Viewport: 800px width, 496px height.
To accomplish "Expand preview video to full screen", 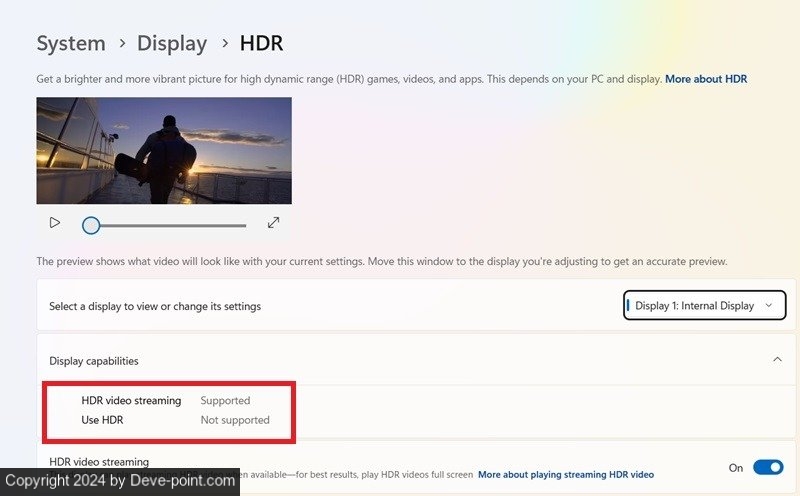I will [x=273, y=223].
